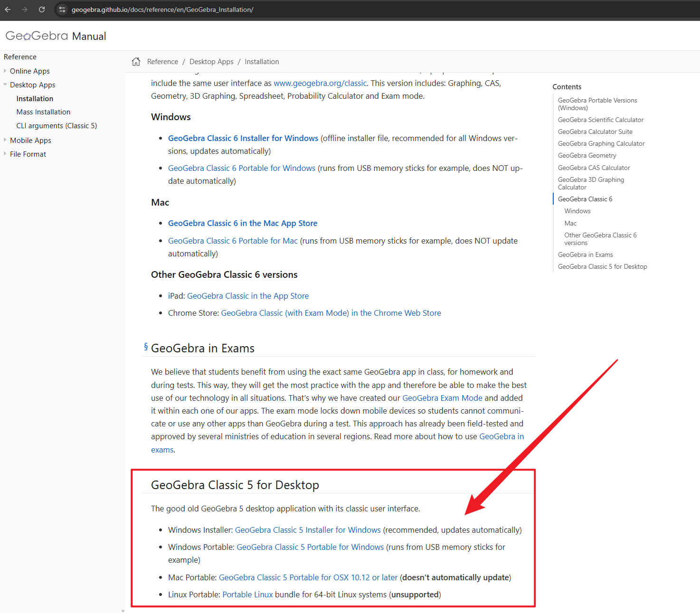This screenshot has height=613, width=700.
Task: Download GeoGebra Classic 6 Portable for Mac
Action: coord(233,241)
